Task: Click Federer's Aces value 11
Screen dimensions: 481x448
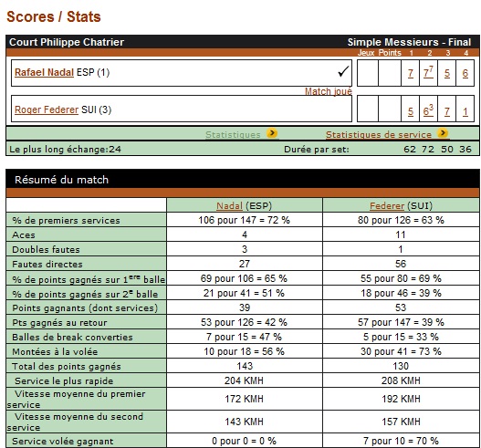Action: pos(401,234)
